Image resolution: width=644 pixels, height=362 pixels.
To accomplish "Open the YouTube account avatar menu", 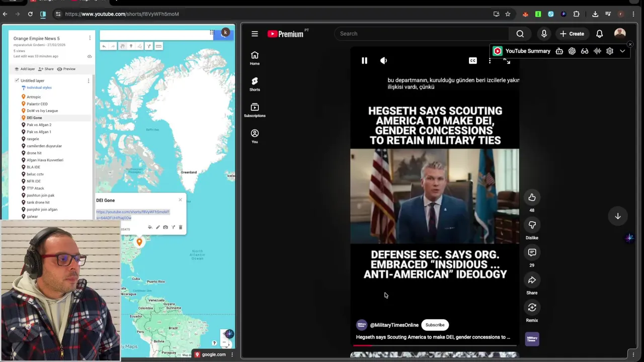I will (x=620, y=34).
